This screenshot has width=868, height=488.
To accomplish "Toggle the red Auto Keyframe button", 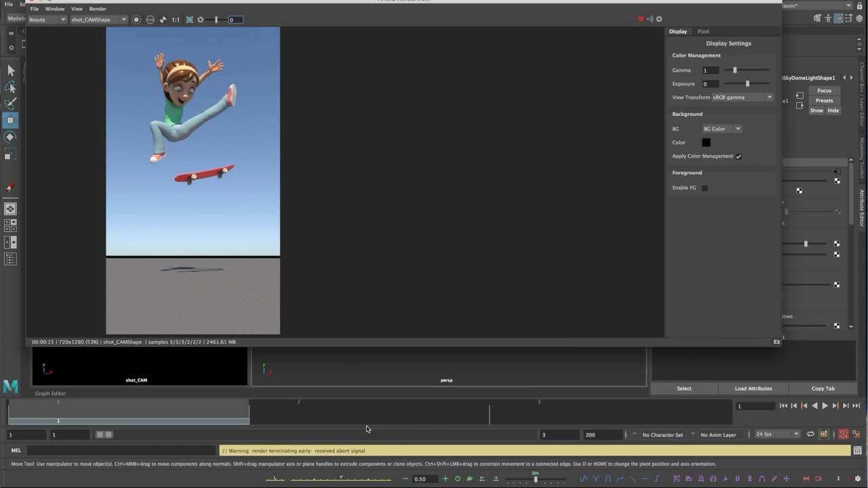I will pyautogui.click(x=844, y=434).
